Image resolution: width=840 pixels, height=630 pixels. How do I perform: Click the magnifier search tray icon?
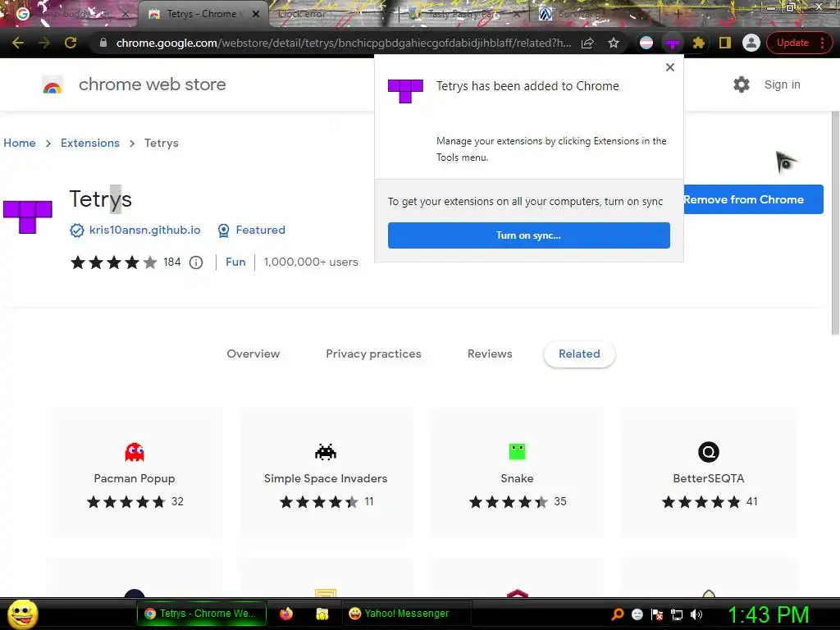618,614
